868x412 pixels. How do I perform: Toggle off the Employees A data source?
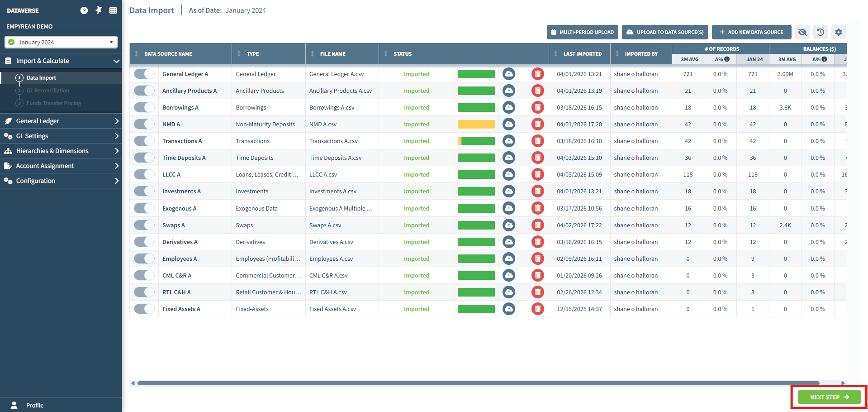point(144,259)
